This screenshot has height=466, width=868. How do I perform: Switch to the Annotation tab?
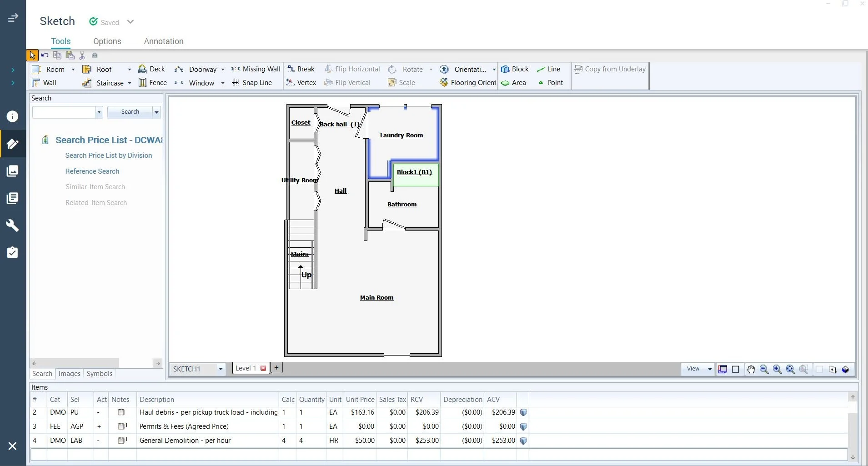164,41
